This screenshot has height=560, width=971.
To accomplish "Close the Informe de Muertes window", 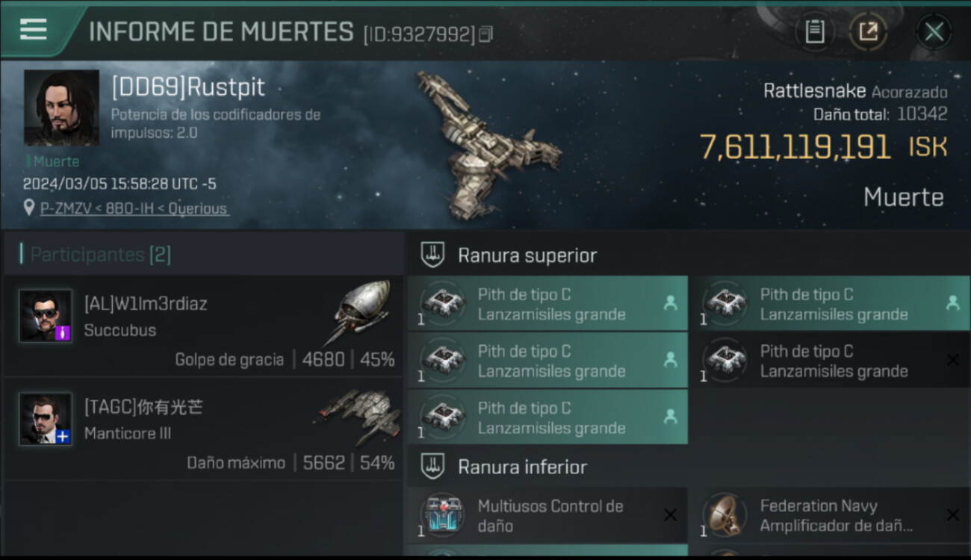I will [934, 32].
